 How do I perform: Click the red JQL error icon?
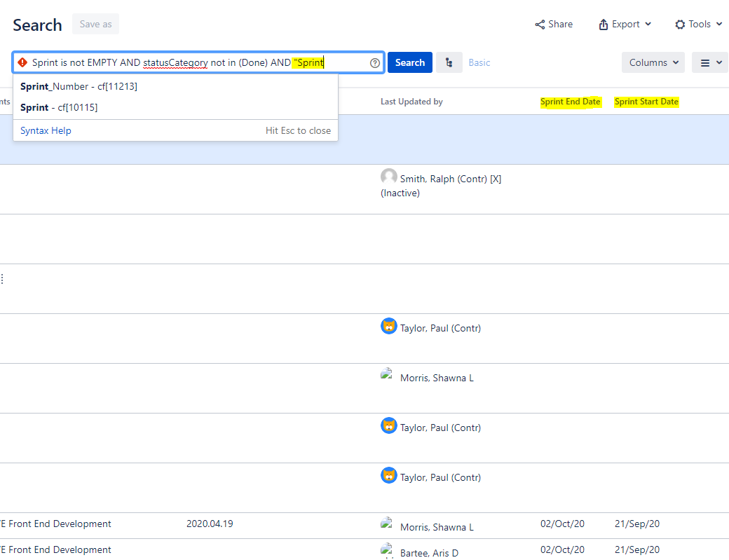(22, 62)
